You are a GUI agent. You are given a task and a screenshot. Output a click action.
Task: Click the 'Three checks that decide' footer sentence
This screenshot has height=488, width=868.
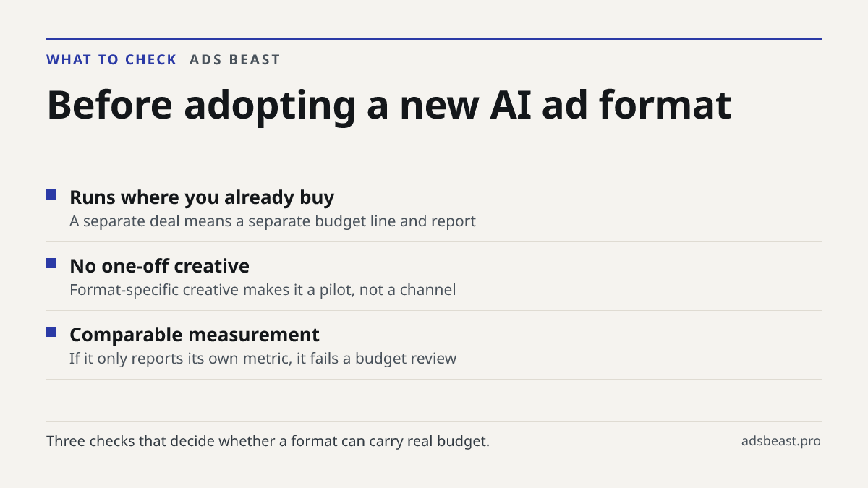[x=268, y=441]
